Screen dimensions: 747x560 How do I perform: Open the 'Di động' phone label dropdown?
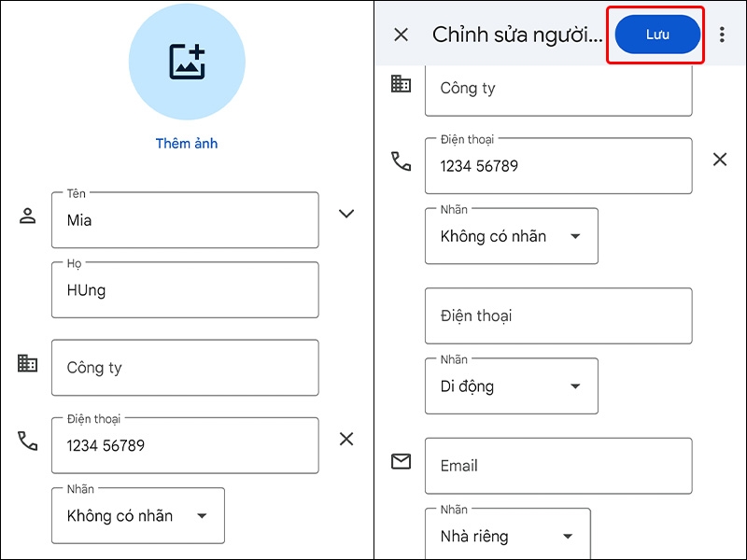511,385
